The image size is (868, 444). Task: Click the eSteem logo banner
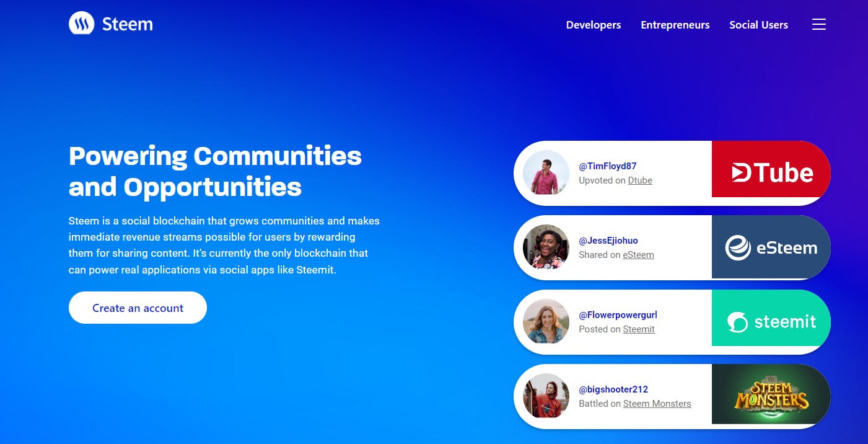tap(771, 247)
